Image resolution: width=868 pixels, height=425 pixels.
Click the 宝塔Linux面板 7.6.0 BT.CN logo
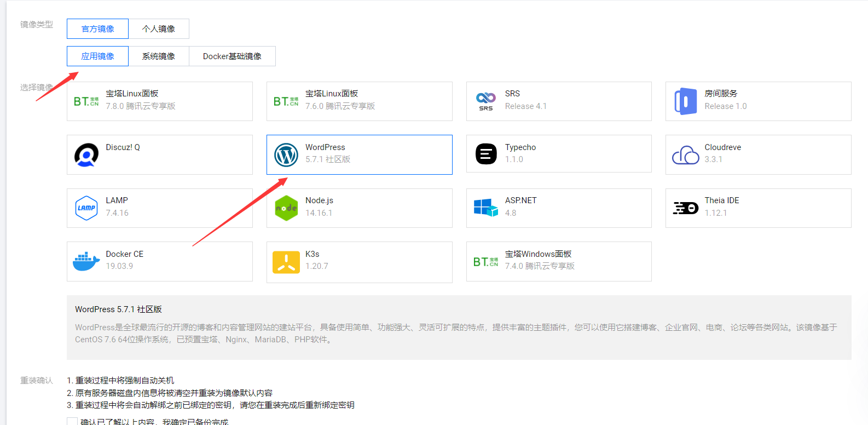(x=286, y=101)
